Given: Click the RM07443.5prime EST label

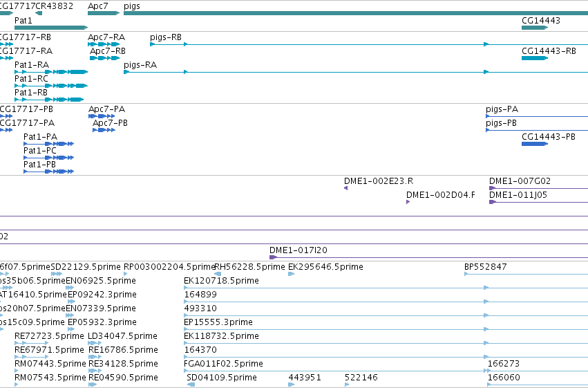Looking at the screenshot, I should [50, 364].
